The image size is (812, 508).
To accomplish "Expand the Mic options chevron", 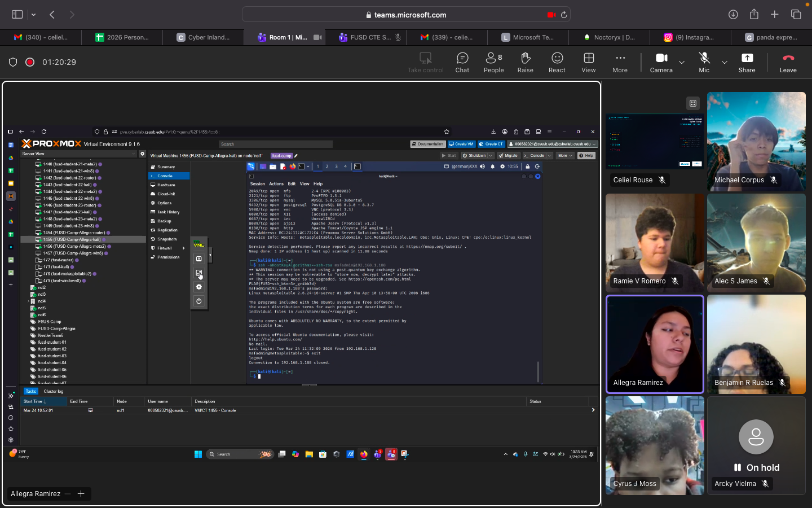I will [x=725, y=62].
